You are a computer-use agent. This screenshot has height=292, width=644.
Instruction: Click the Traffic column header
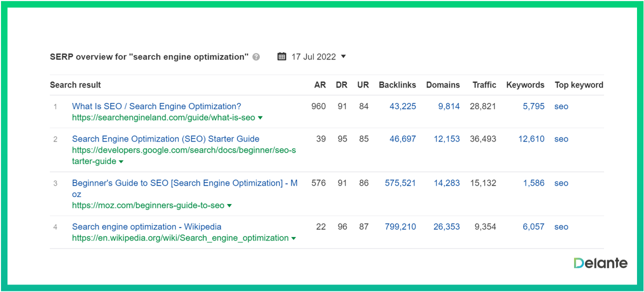(484, 85)
